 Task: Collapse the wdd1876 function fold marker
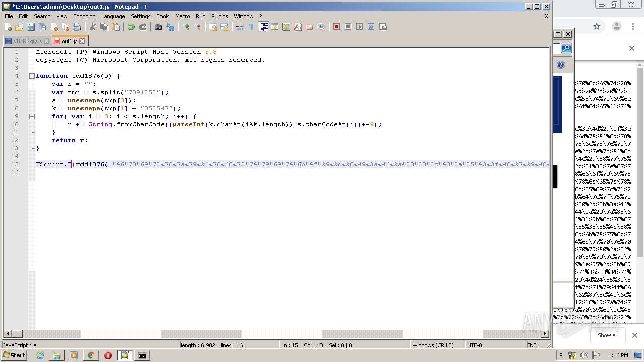pos(32,76)
